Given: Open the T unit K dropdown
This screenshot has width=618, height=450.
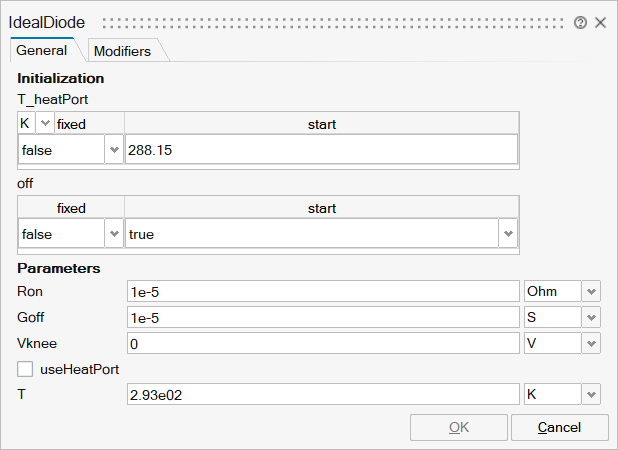Looking at the screenshot, I should click(x=591, y=395).
